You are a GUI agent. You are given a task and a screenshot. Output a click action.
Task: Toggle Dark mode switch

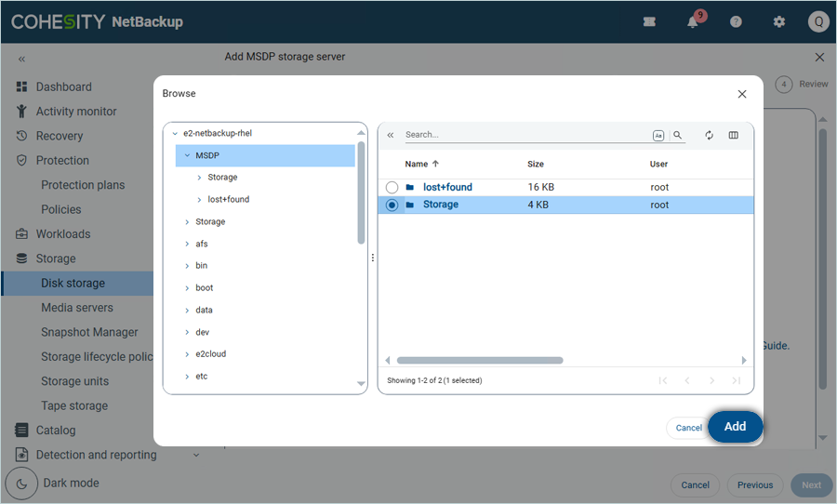point(21,484)
